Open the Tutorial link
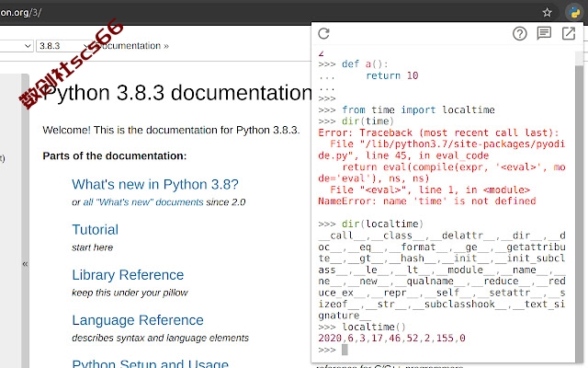Viewport: 588px width, 368px height. click(x=95, y=229)
